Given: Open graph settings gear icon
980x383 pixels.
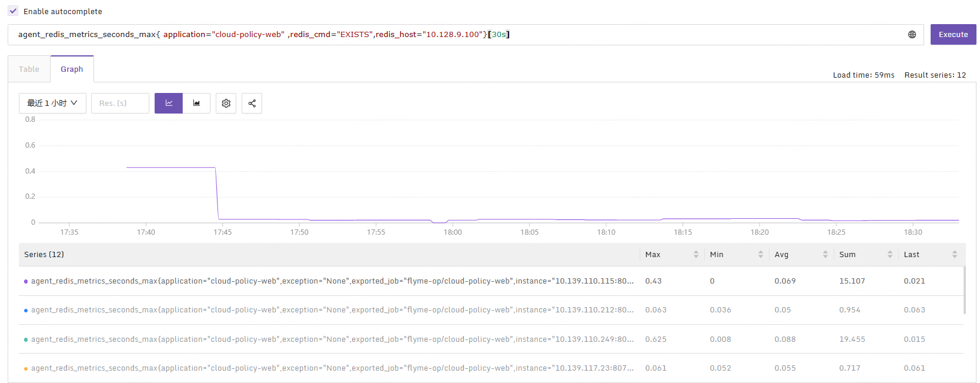Looking at the screenshot, I should tap(226, 104).
